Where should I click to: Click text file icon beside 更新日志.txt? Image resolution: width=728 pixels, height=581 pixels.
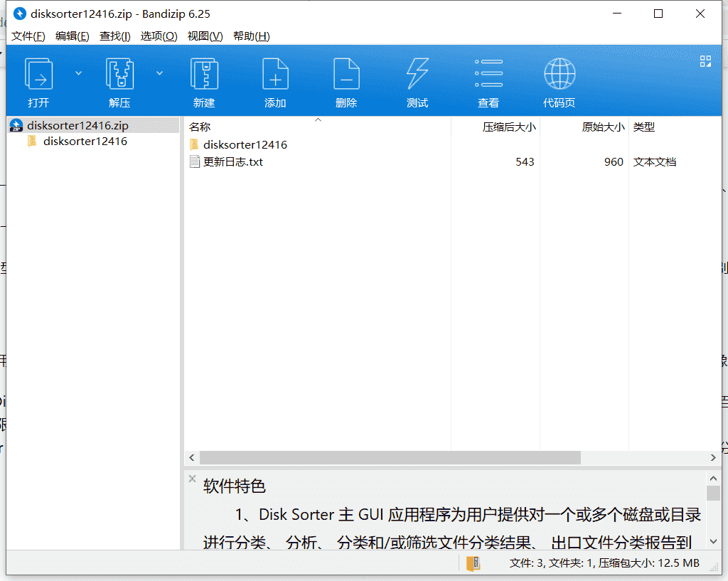195,161
